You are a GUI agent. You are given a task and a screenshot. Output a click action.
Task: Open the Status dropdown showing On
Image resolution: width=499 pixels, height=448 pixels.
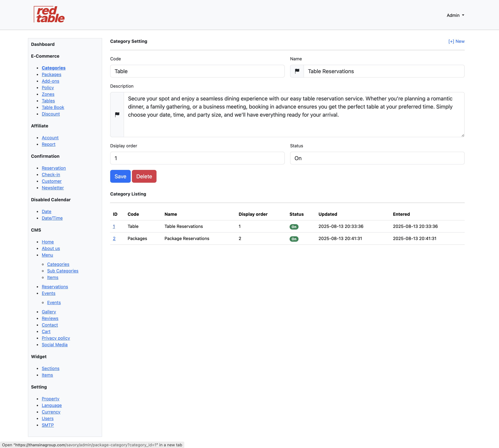377,158
